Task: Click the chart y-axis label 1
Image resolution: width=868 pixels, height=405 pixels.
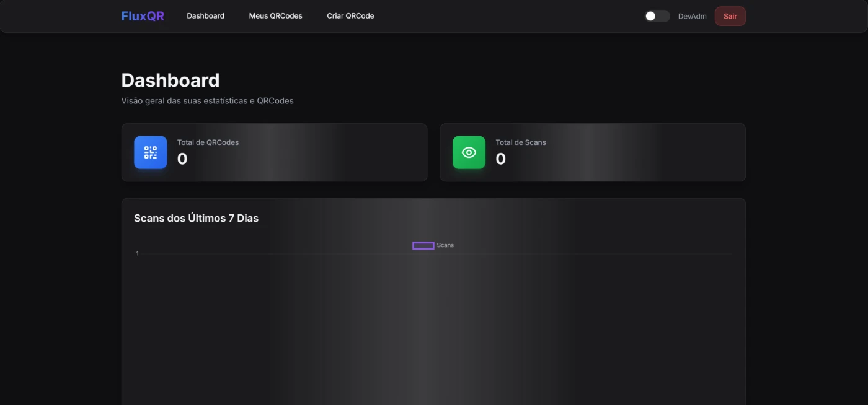Action: pyautogui.click(x=137, y=254)
